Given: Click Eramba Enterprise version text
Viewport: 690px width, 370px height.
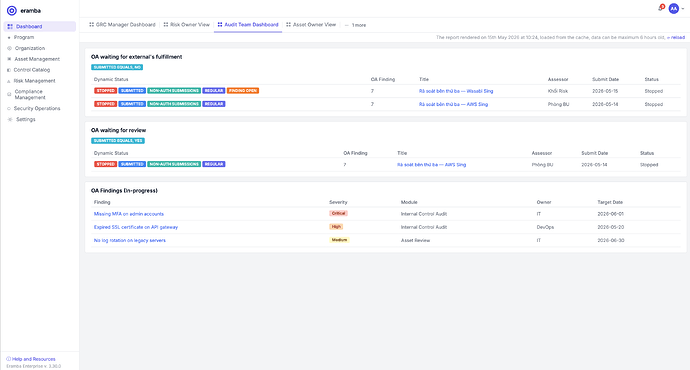Looking at the screenshot, I should [x=33, y=366].
